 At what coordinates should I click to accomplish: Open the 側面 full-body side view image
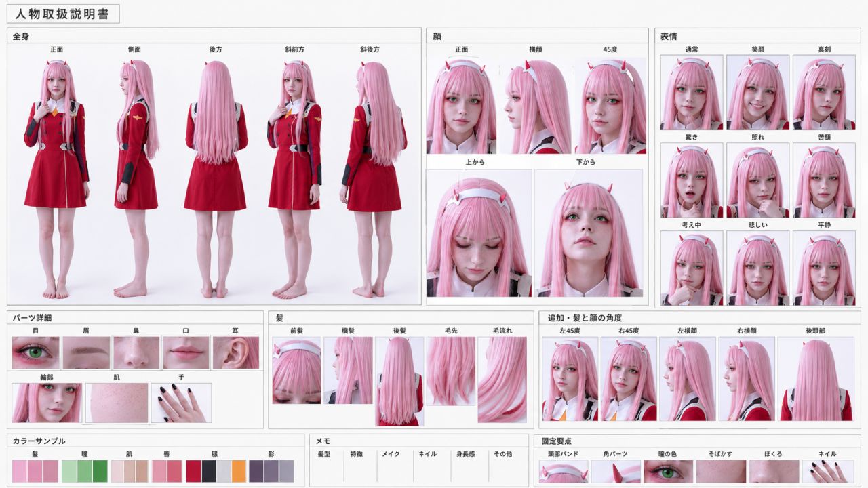coord(136,178)
